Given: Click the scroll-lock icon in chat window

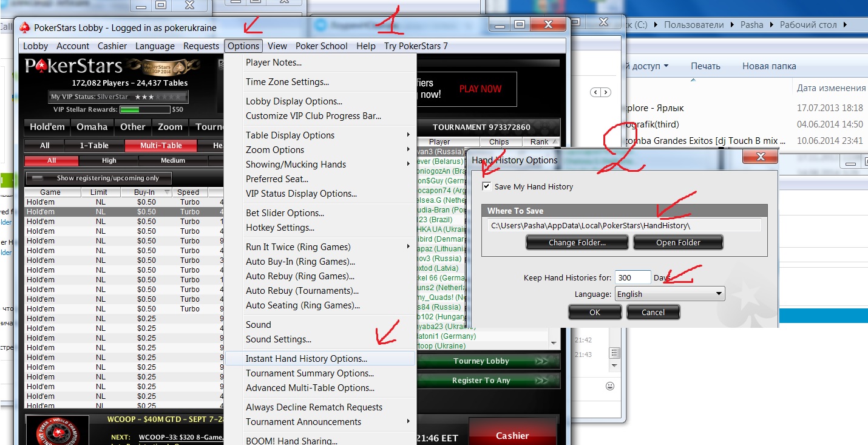Looking at the screenshot, I should [615, 353].
